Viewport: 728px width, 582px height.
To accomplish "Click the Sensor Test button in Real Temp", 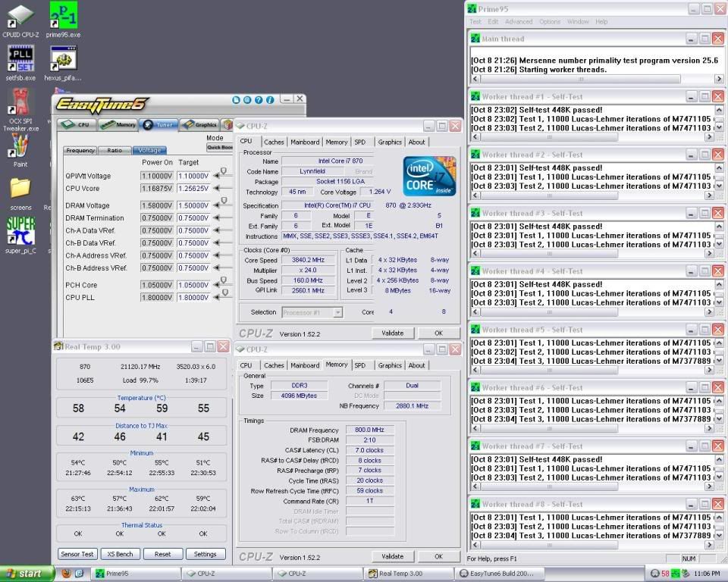I will click(x=77, y=554).
